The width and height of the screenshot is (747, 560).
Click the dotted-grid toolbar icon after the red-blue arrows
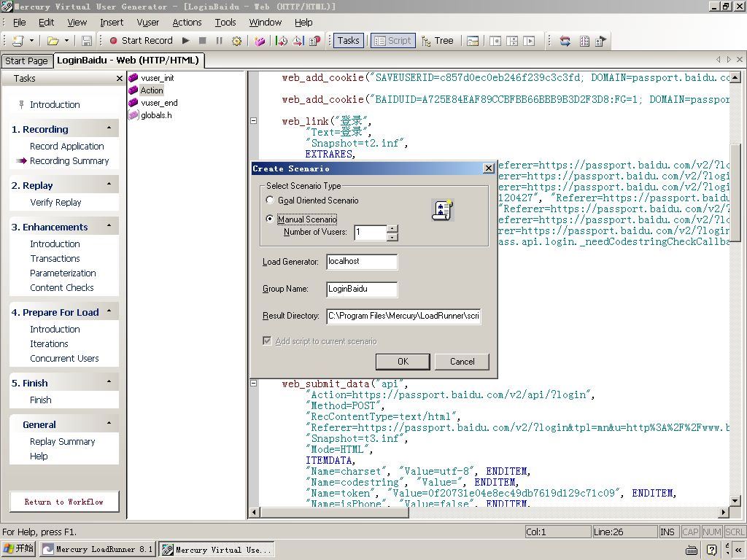584,41
